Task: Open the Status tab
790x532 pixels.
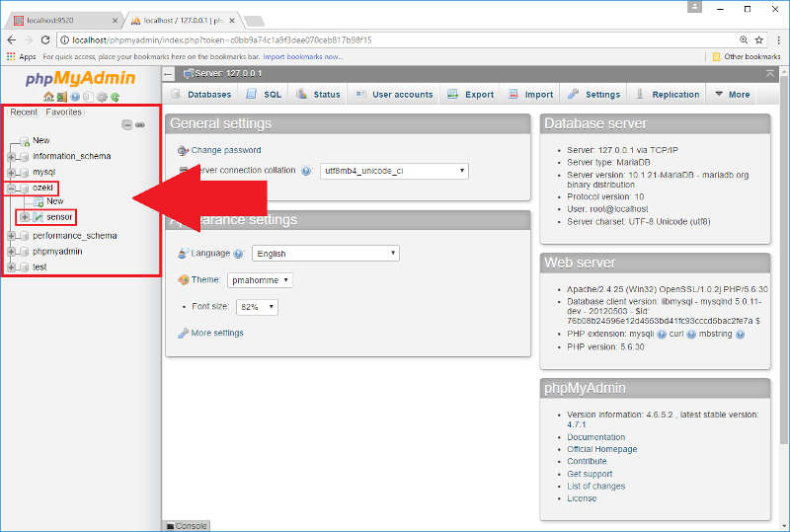Action: click(x=318, y=94)
